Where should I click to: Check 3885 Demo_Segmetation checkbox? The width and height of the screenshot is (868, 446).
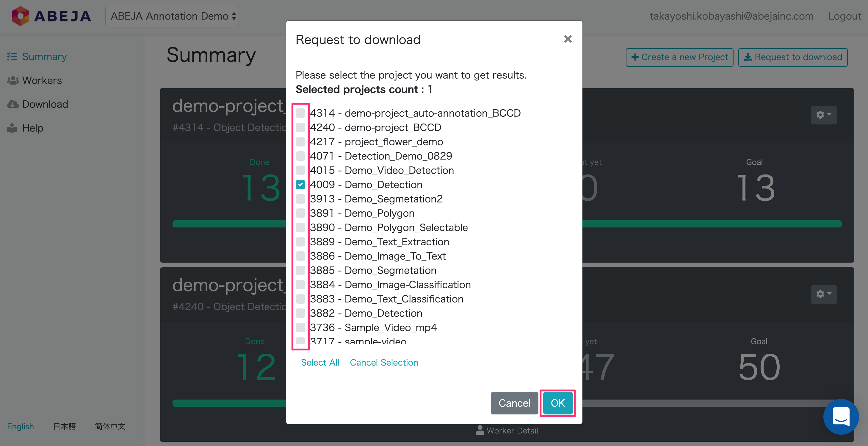(300, 270)
